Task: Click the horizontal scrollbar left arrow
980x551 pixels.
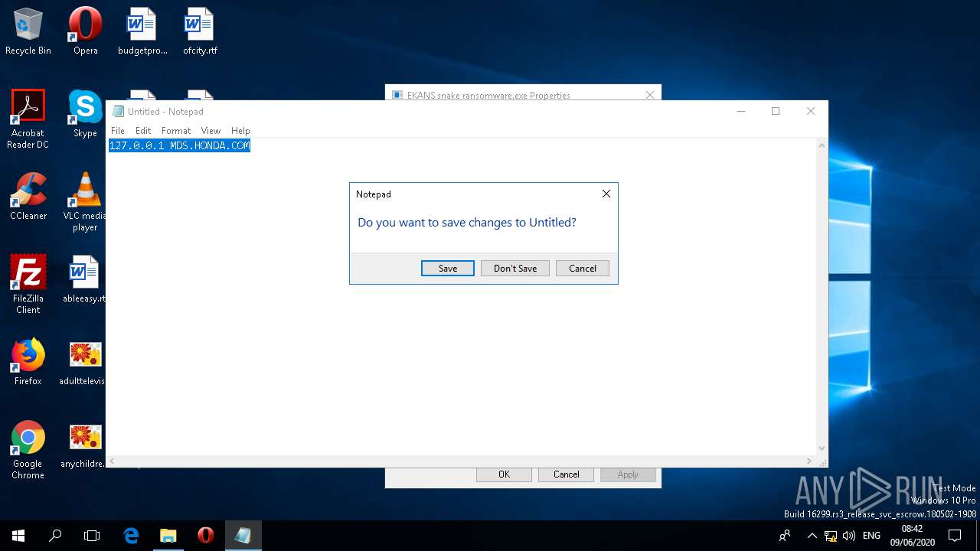Action: [x=113, y=461]
